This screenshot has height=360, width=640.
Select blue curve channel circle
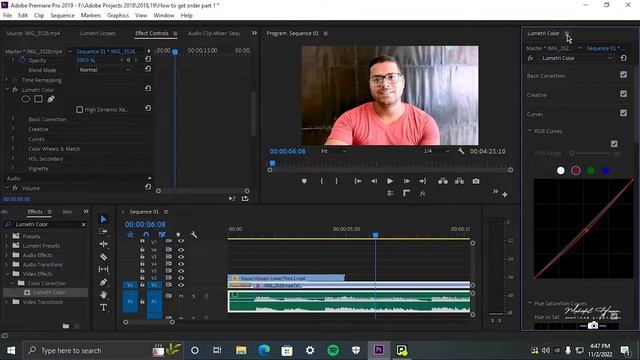[606, 171]
